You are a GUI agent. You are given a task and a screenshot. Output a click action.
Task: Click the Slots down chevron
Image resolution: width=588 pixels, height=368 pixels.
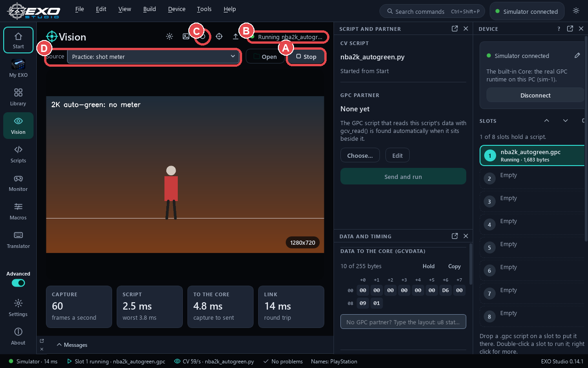[x=565, y=121]
